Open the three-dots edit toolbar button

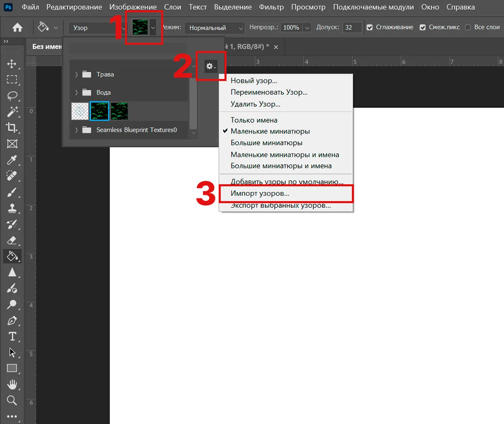[12, 416]
